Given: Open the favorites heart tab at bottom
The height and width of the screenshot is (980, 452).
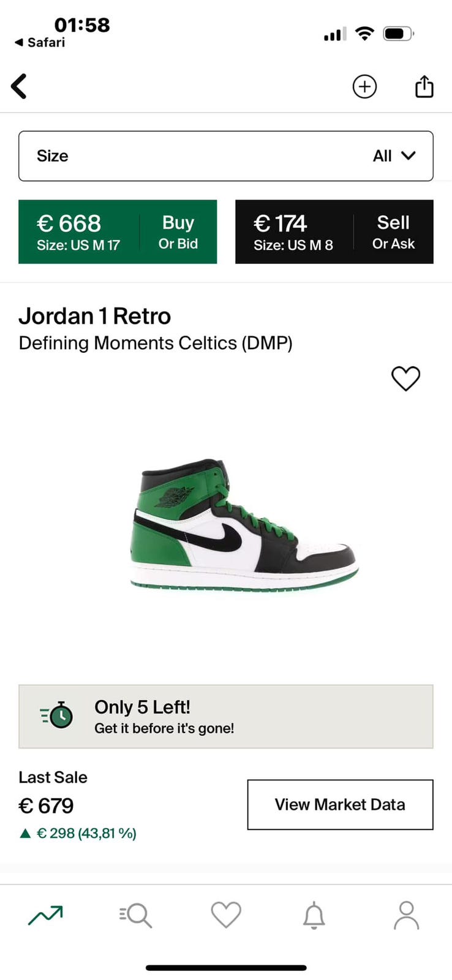Looking at the screenshot, I should (x=226, y=915).
